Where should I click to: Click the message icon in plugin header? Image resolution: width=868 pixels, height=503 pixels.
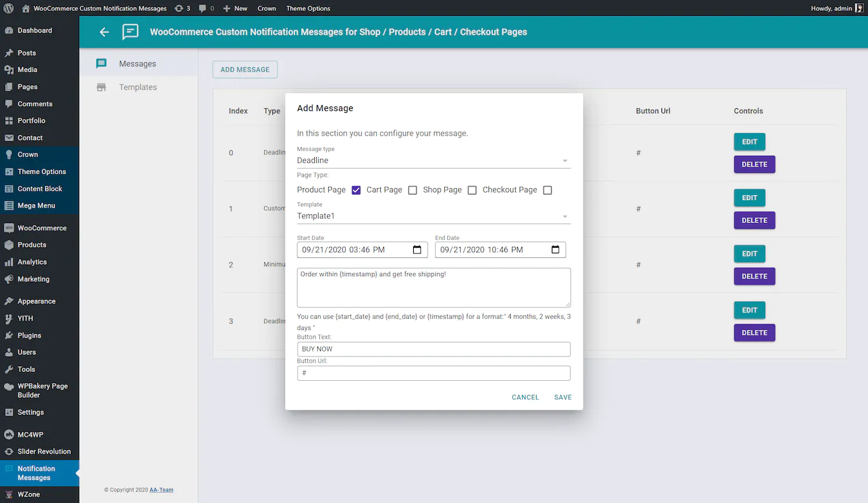coord(131,32)
